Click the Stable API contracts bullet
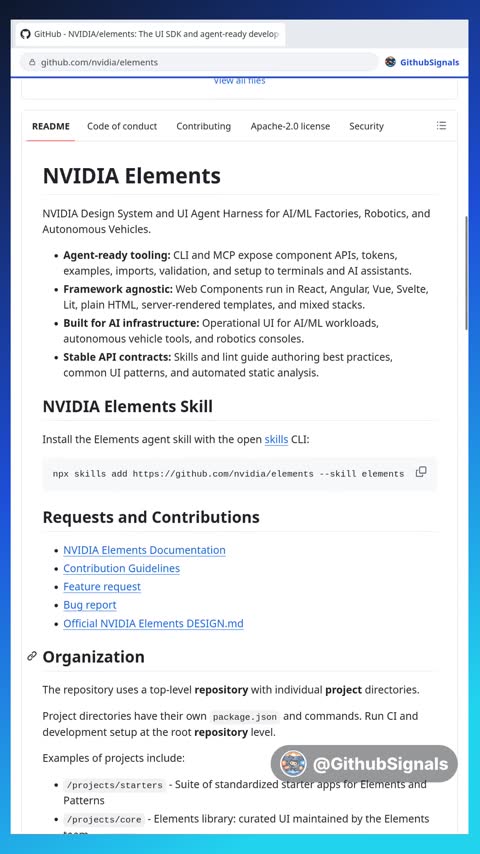480x854 pixels. [x=228, y=365]
